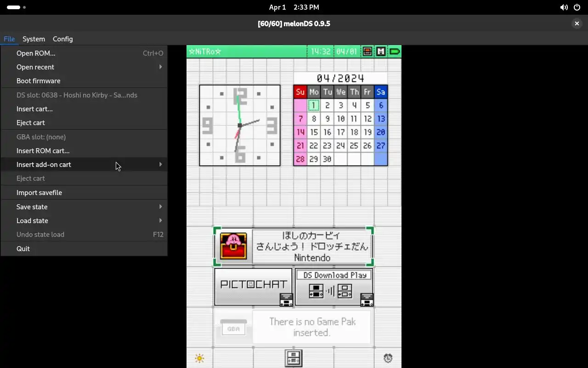Click the Sa weekday header
588x368 pixels.
[381, 92]
